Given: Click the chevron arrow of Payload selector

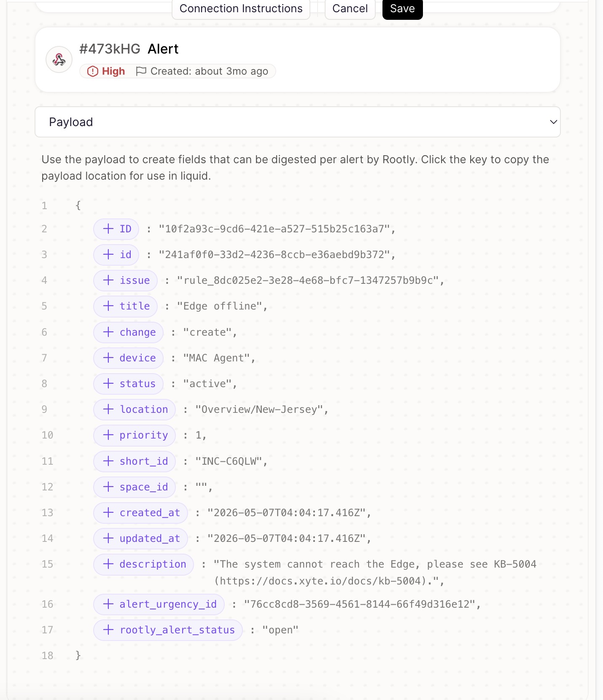Looking at the screenshot, I should point(553,122).
